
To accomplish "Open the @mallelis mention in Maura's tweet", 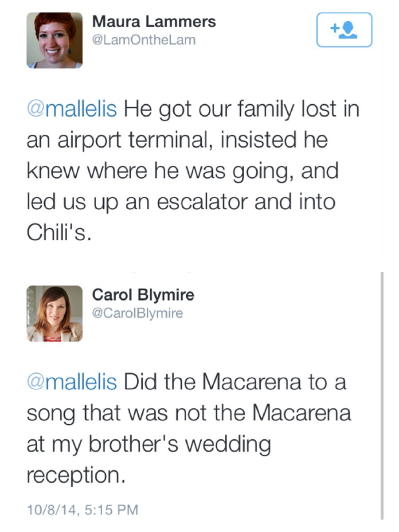I will point(72,110).
